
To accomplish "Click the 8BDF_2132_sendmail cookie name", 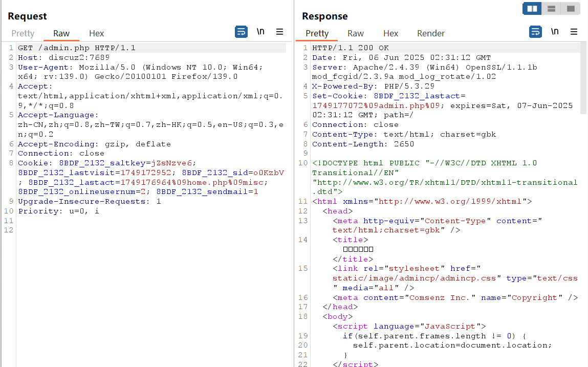I will pyautogui.click(x=202, y=192).
